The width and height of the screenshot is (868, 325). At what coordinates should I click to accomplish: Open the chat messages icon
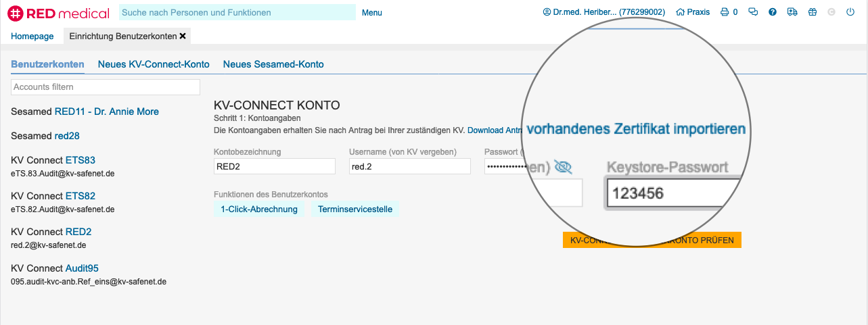(752, 12)
